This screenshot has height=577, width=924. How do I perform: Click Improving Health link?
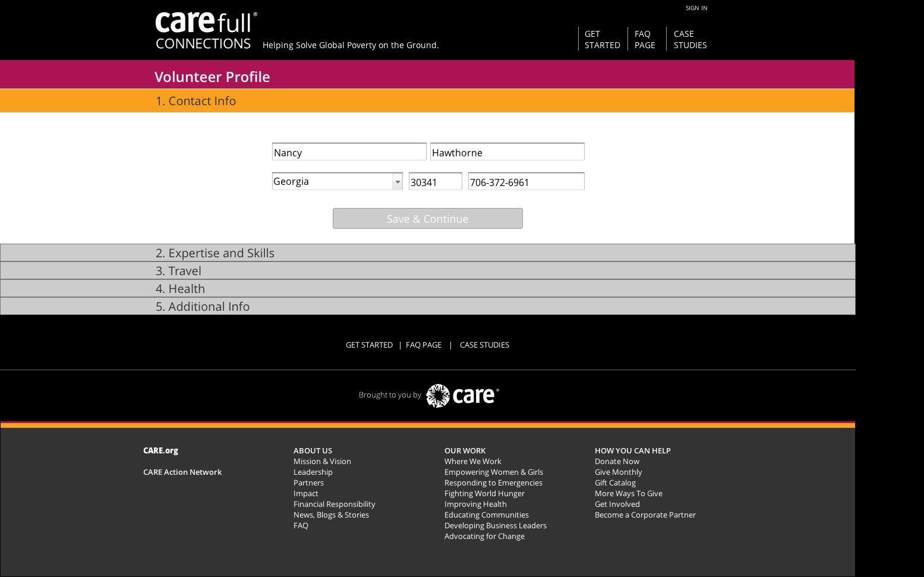pyautogui.click(x=475, y=504)
